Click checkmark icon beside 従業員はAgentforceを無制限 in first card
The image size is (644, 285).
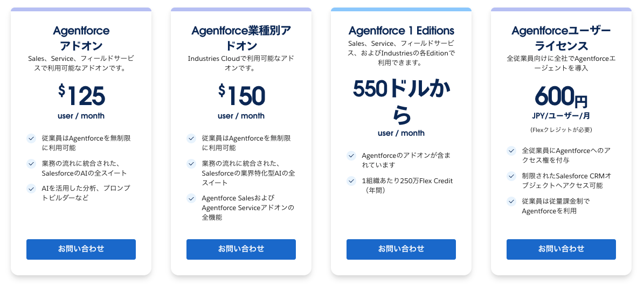(x=31, y=138)
